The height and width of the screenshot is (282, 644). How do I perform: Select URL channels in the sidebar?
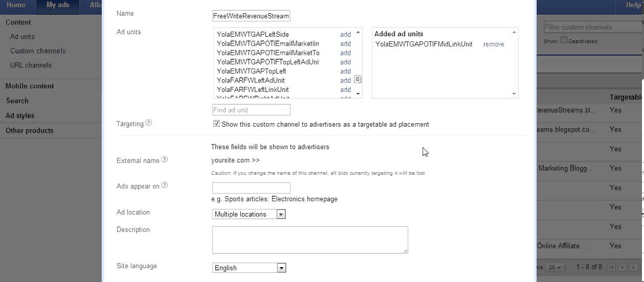[x=31, y=65]
